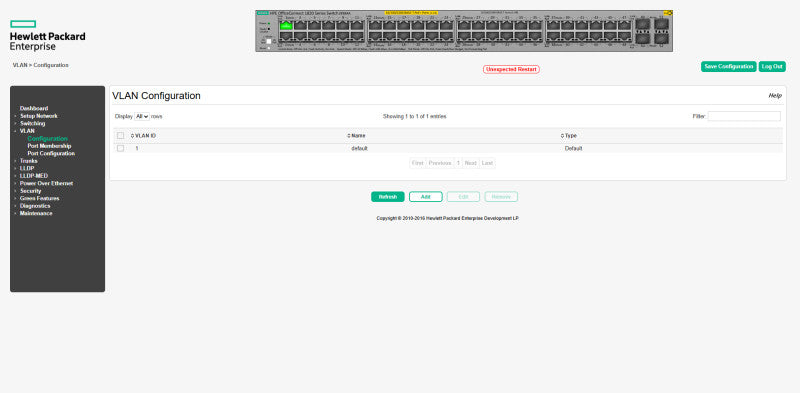Collapse the VLAN menu section
Screen dimensions: 800x393
(27, 131)
